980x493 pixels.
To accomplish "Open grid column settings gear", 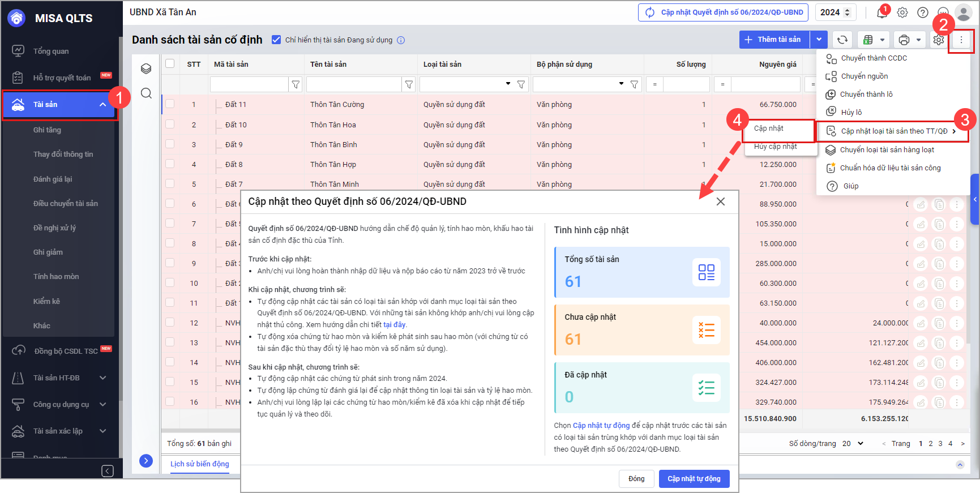I will 939,40.
